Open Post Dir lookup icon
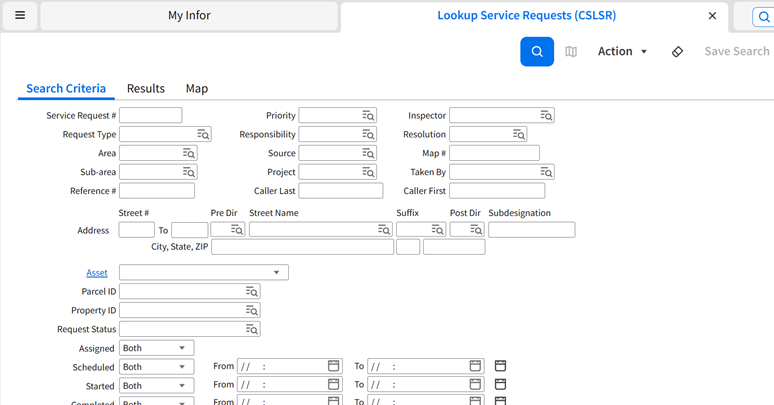This screenshot has width=774, height=405. (x=476, y=230)
